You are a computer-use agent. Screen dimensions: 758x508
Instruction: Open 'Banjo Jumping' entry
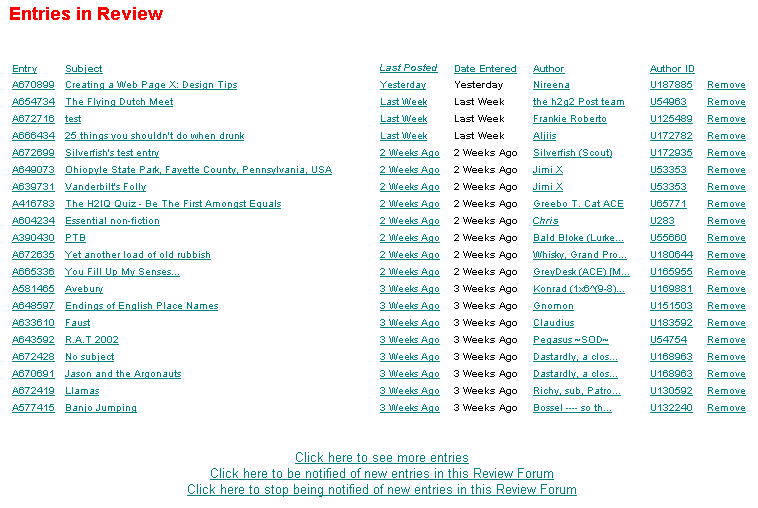click(x=101, y=407)
